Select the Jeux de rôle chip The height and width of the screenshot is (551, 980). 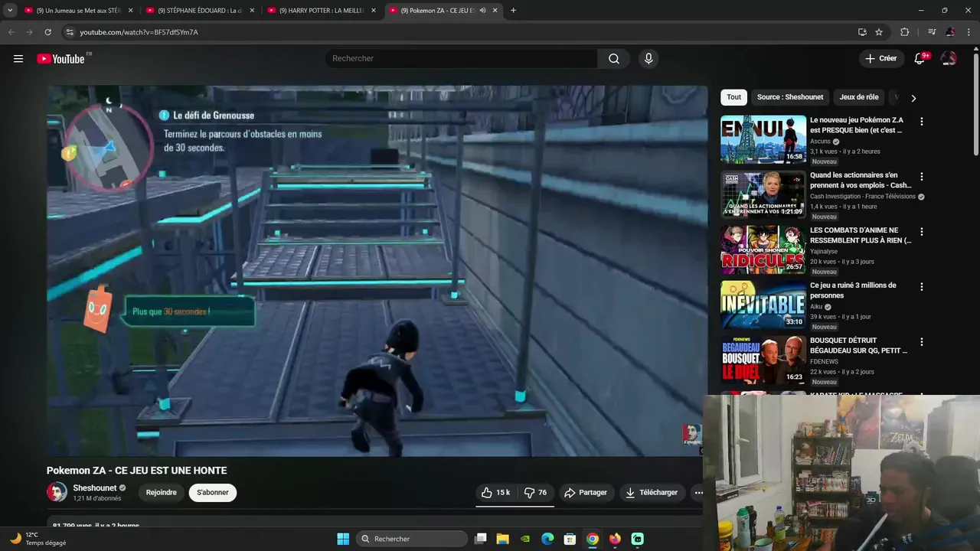(859, 97)
